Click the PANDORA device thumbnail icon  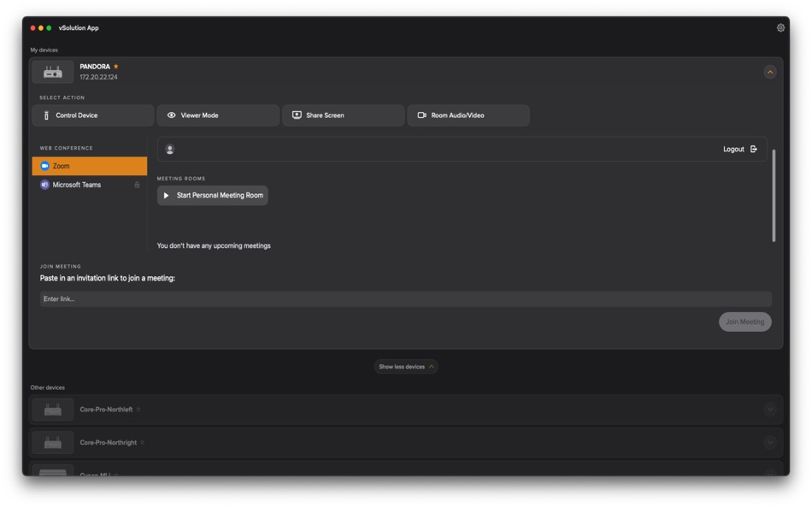point(53,72)
